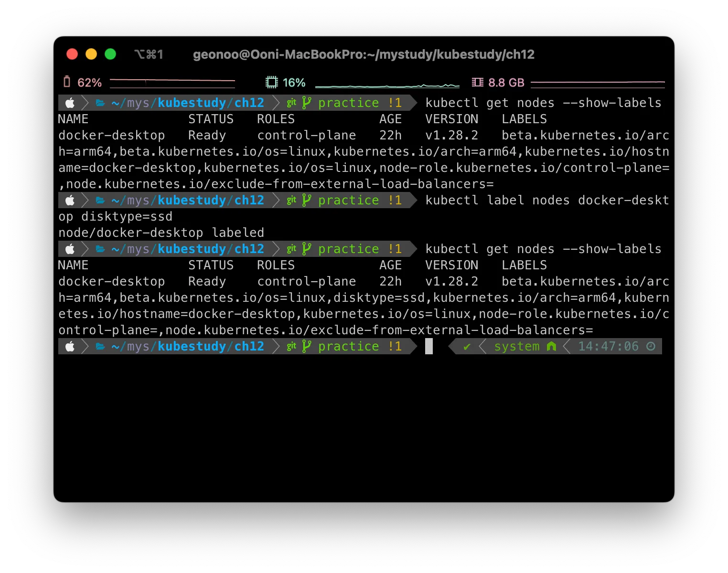Click the block cursor at the empty prompt

[x=429, y=347]
